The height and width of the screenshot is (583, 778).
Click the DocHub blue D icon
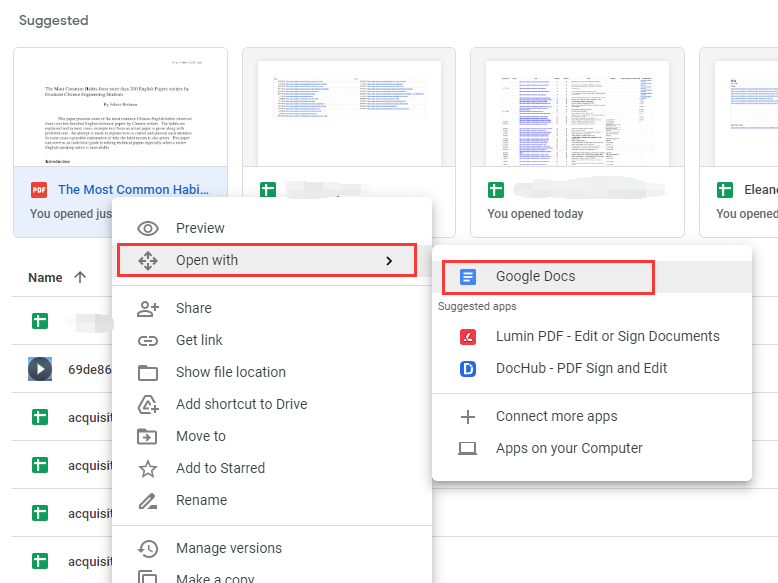[x=467, y=369]
